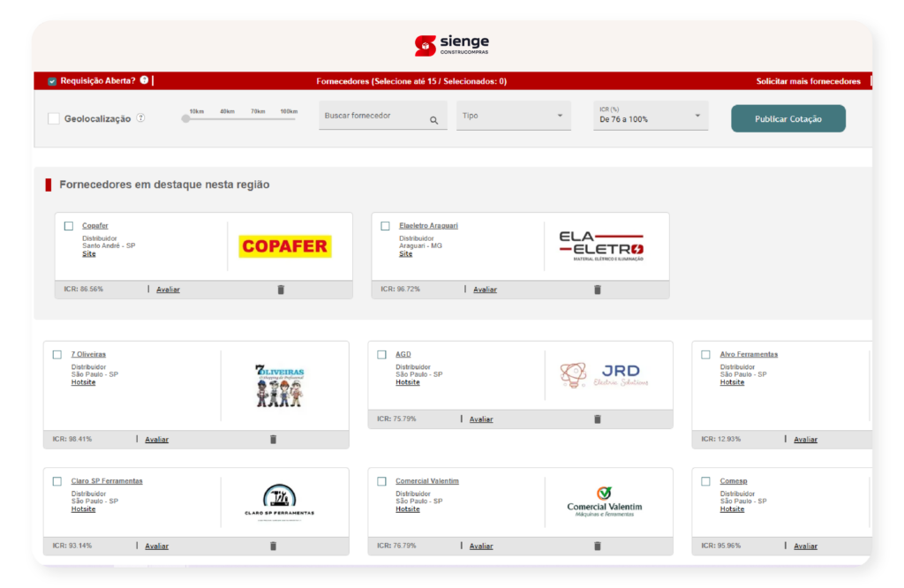This screenshot has width=904, height=588.
Task: Open the Copafer supplier name link
Action: [95, 225]
